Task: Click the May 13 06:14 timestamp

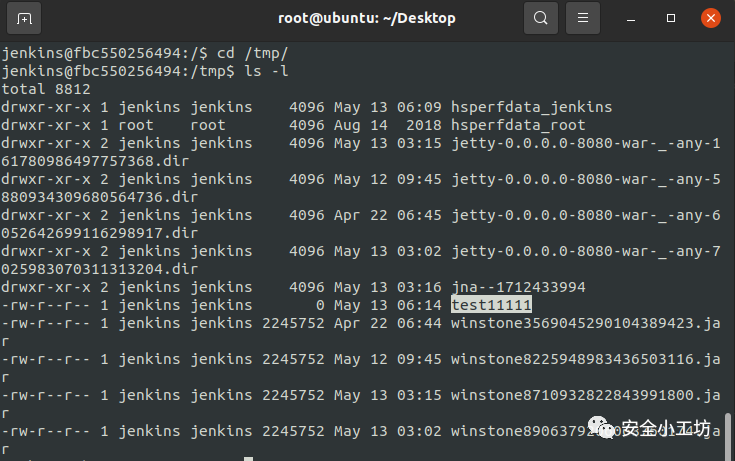Action: (x=388, y=305)
